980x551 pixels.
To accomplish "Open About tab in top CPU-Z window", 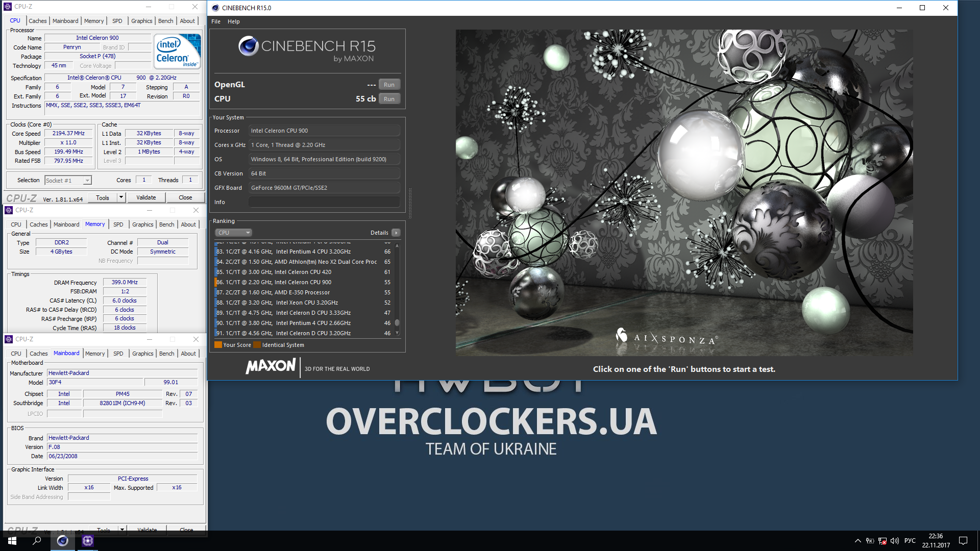I will point(187,21).
